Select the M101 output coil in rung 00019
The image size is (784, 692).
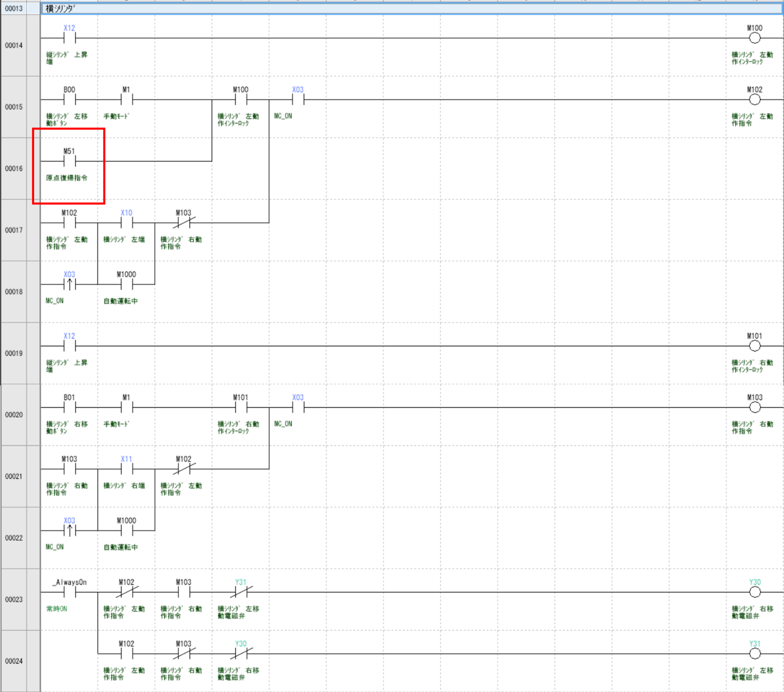pyautogui.click(x=754, y=346)
